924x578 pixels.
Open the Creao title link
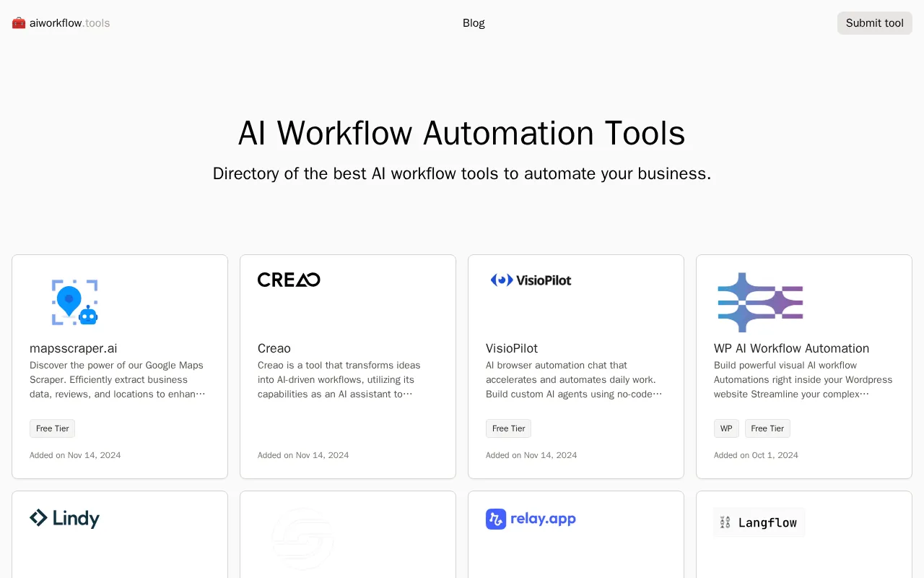pos(274,348)
